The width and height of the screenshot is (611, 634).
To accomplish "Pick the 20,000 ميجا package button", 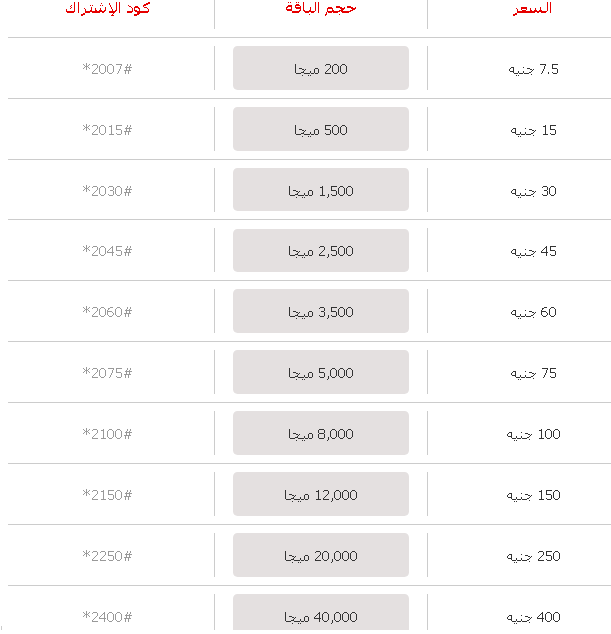I will (321, 556).
